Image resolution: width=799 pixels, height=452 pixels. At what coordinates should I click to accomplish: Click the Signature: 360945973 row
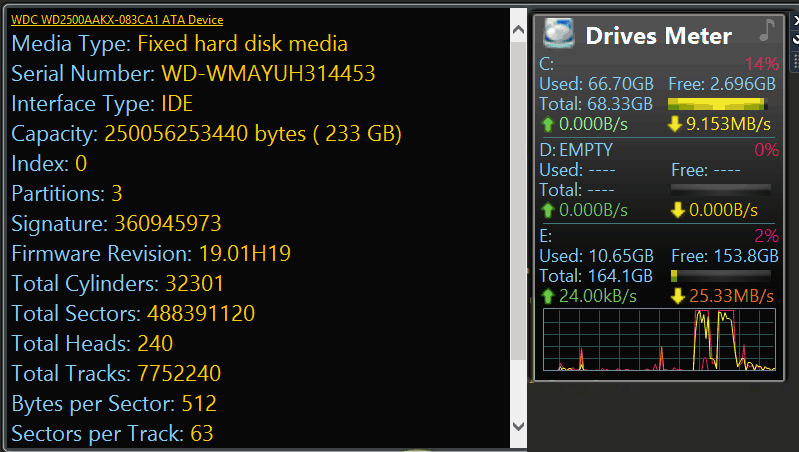coord(116,224)
